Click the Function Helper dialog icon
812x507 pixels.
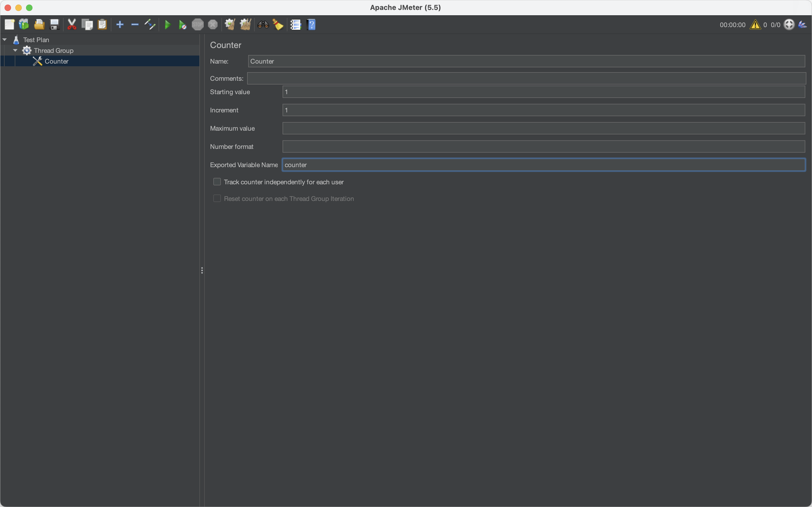point(295,24)
